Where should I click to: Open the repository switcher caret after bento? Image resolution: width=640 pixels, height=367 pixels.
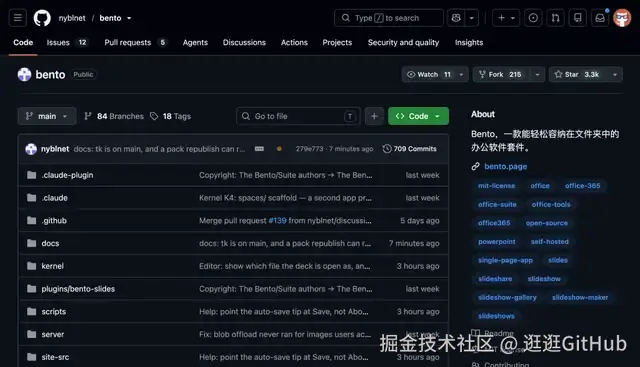129,18
